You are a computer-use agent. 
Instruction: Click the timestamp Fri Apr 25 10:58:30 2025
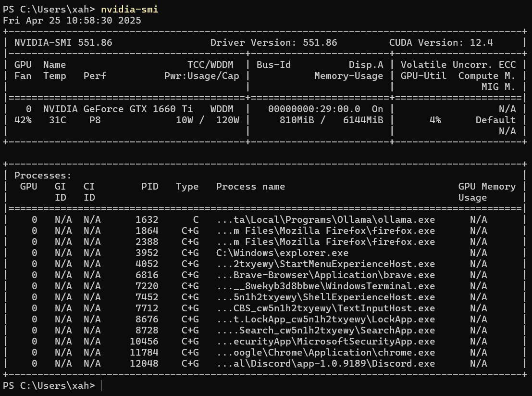pyautogui.click(x=72, y=21)
